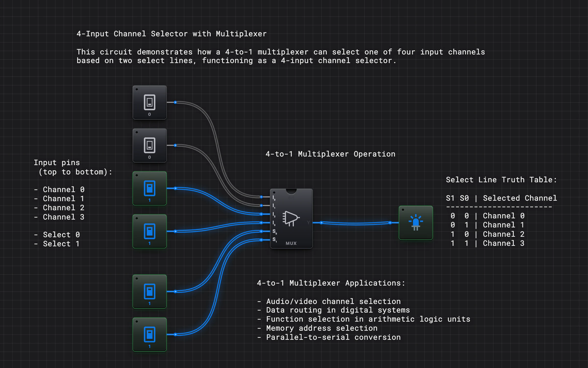
Task: Toggle the switch wired to select pin S1
Action: [x=149, y=334]
